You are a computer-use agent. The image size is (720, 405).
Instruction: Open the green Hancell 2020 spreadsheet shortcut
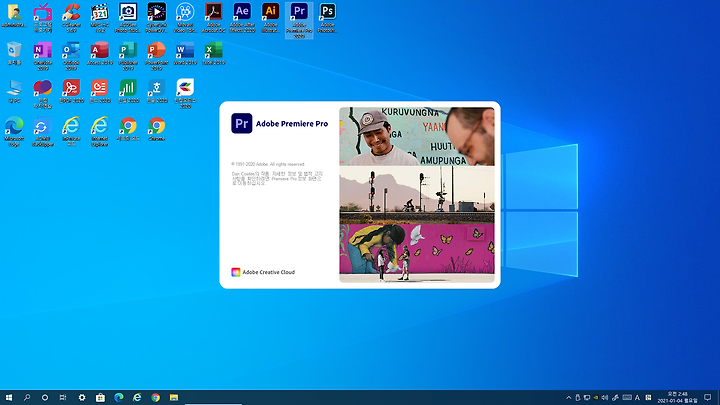128,91
